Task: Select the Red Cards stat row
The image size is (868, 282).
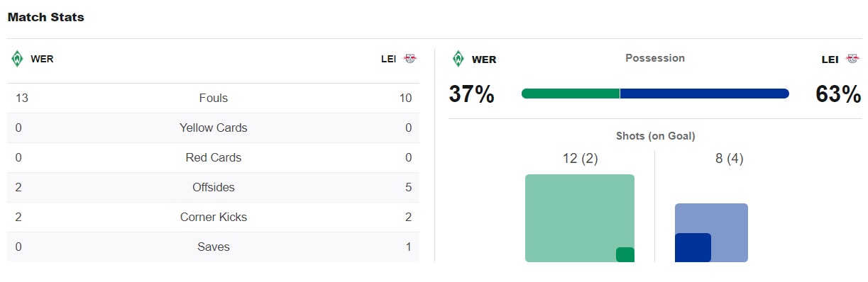Action: tap(213, 158)
